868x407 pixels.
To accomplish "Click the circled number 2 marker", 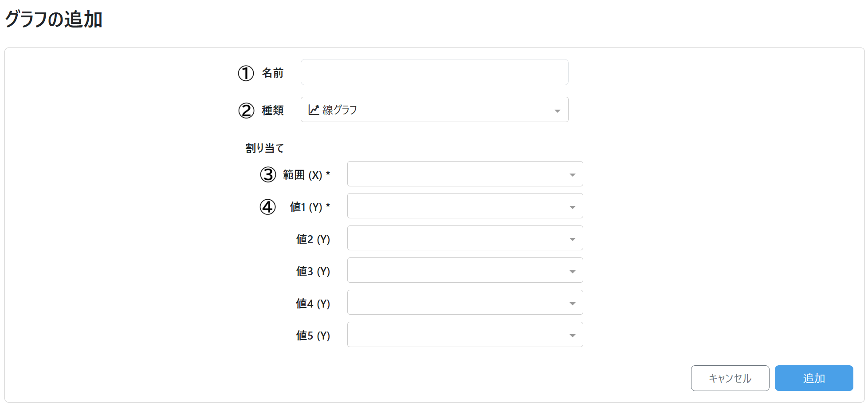I will (246, 111).
